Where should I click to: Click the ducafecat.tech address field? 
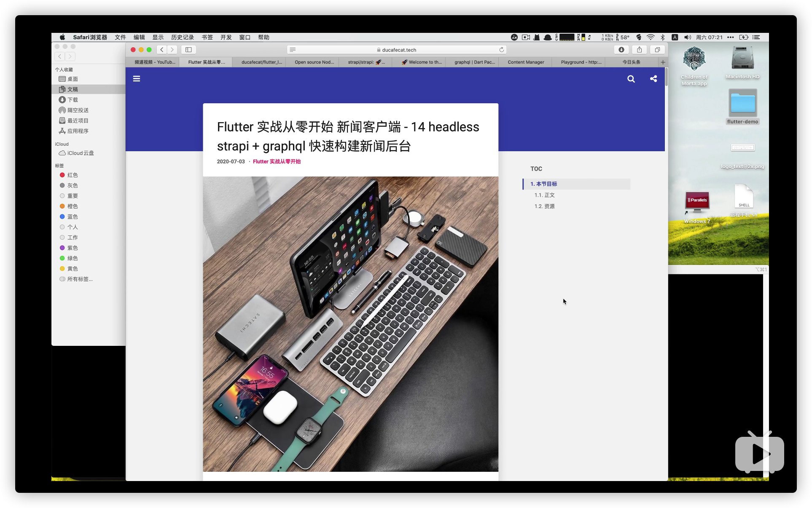coord(398,50)
